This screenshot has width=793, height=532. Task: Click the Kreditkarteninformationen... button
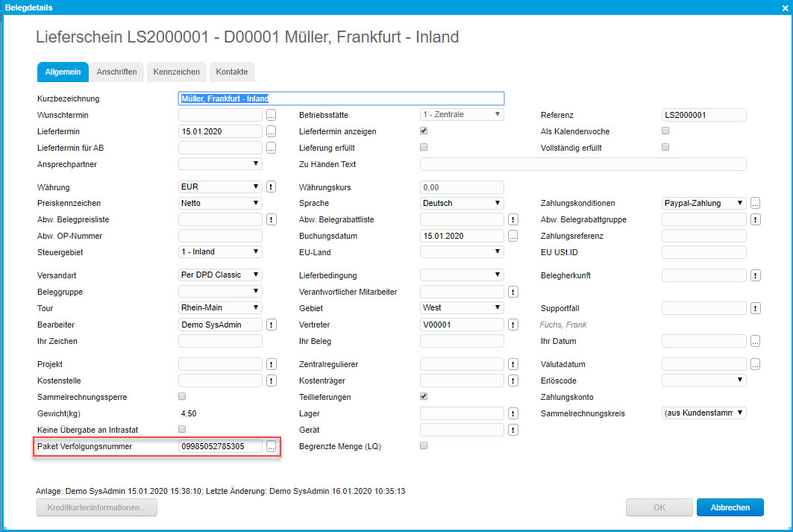96,507
